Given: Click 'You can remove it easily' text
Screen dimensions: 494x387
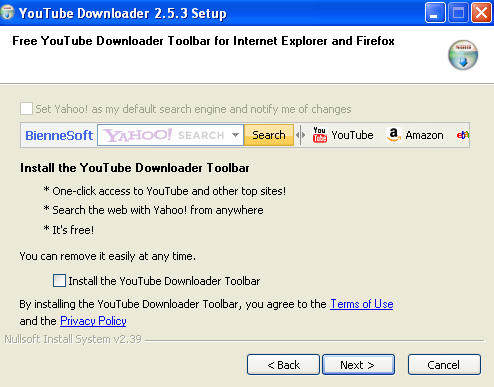Looking at the screenshot, I should (x=107, y=256).
